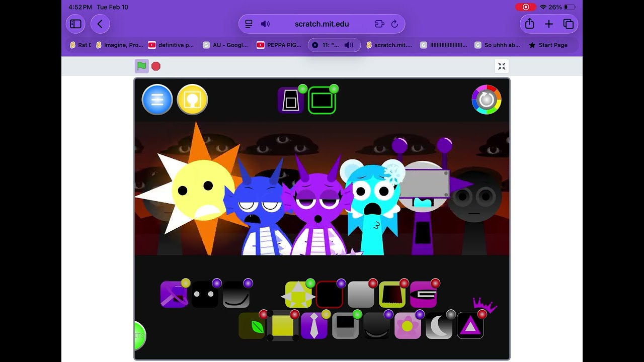Switch to the "IIIIIIII..." Google tab
The width and height of the screenshot is (644, 362).
pyautogui.click(x=444, y=45)
